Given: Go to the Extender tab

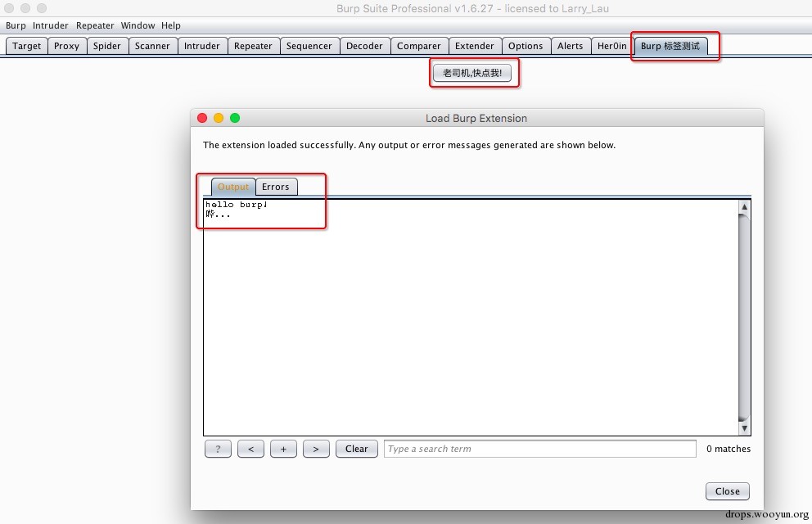Looking at the screenshot, I should click(475, 46).
